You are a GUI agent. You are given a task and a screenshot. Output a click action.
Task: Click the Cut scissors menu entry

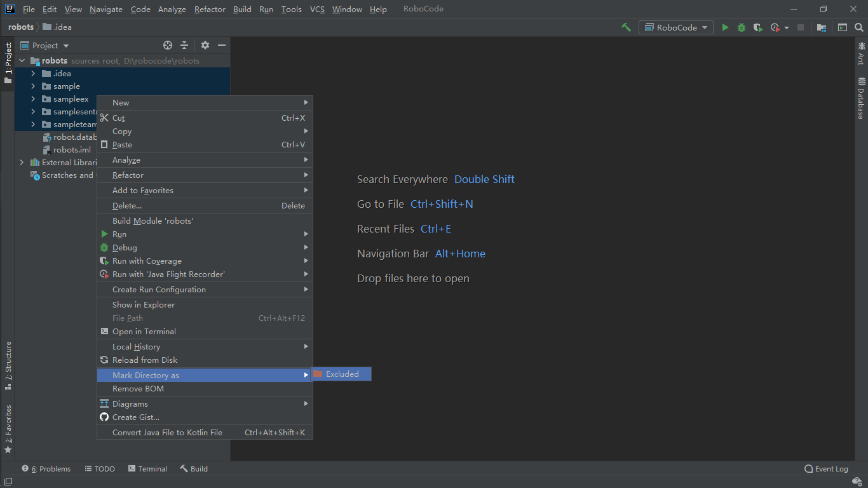pos(204,118)
